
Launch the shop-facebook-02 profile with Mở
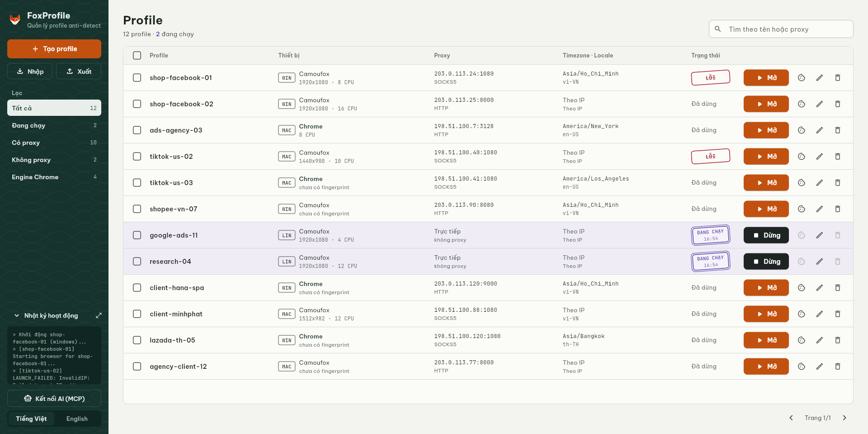coord(766,104)
